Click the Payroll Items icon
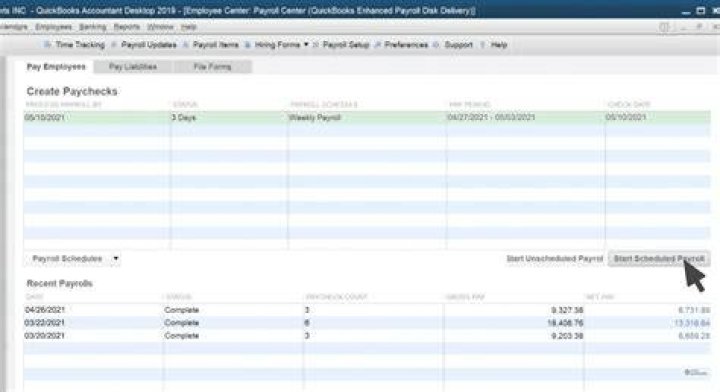Viewport: 720px width, 392px height. click(186, 45)
